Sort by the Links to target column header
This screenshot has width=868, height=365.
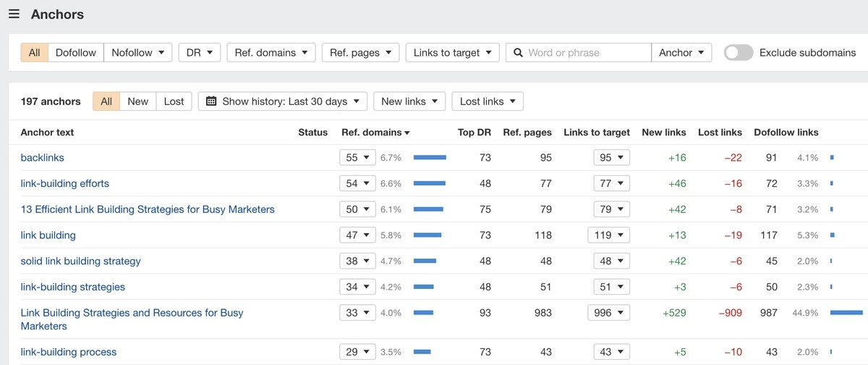tap(597, 133)
